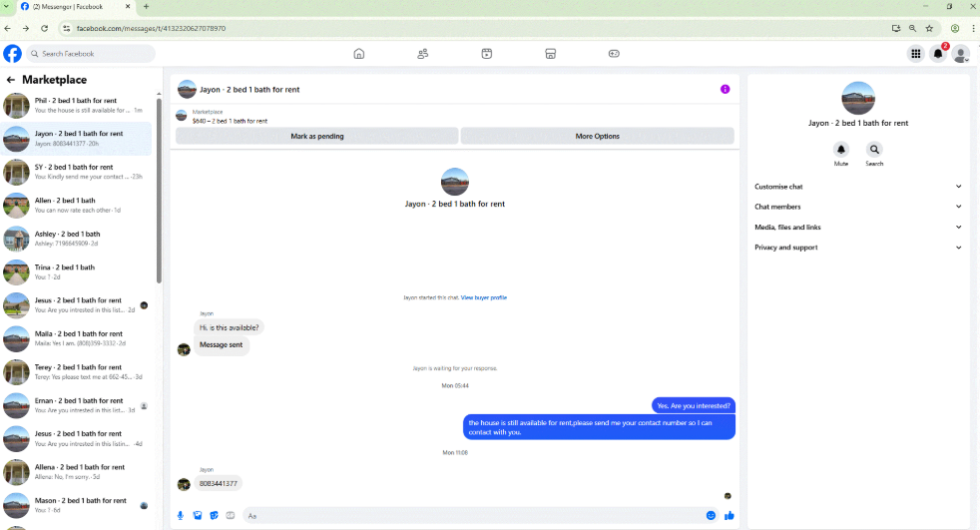Click the install app icon in address bar
The width and height of the screenshot is (980, 530).
[895, 28]
